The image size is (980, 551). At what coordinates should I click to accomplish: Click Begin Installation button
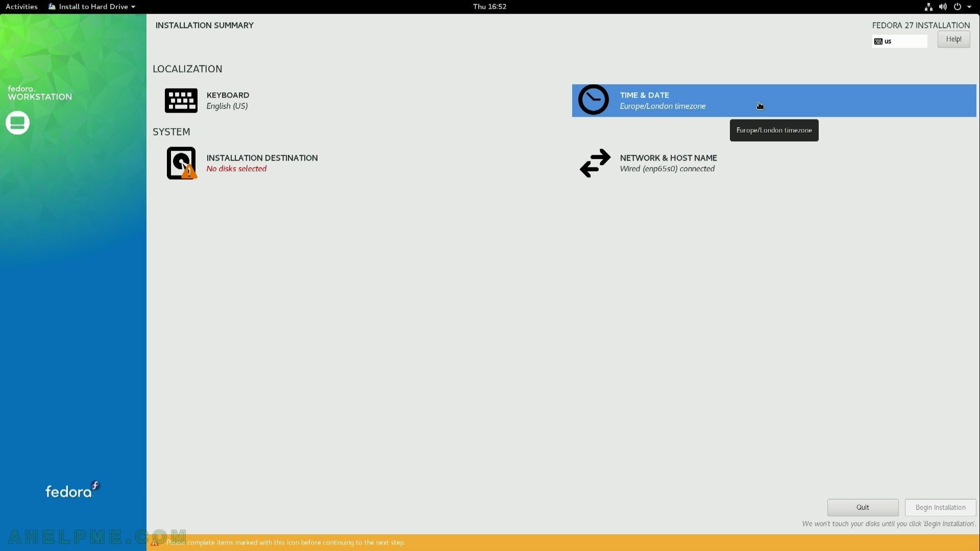[x=940, y=507]
